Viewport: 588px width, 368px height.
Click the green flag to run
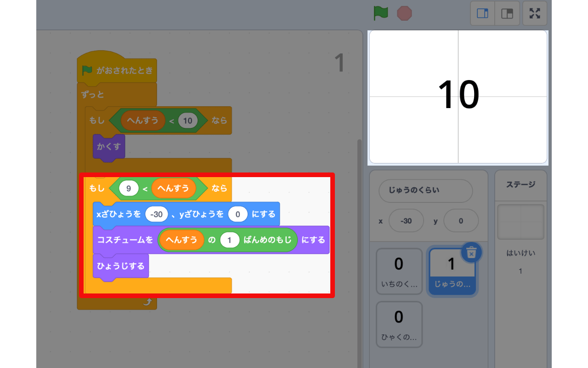(381, 13)
